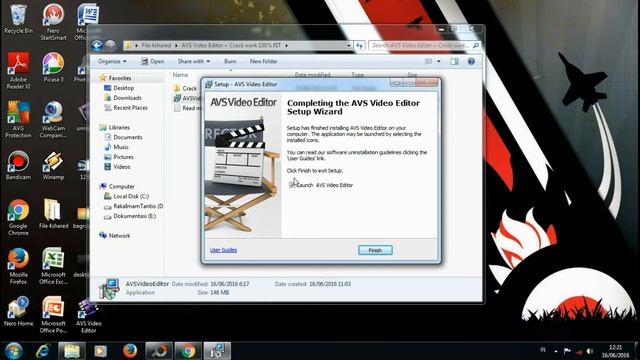Open Adobe Reader XI desktop icon

click(x=18, y=71)
